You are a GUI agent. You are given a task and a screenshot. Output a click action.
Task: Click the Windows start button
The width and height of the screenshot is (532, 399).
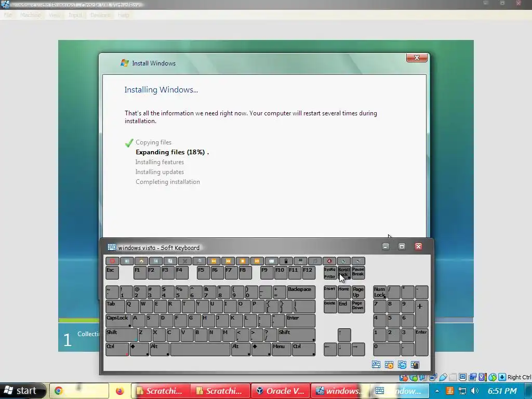(x=23, y=391)
